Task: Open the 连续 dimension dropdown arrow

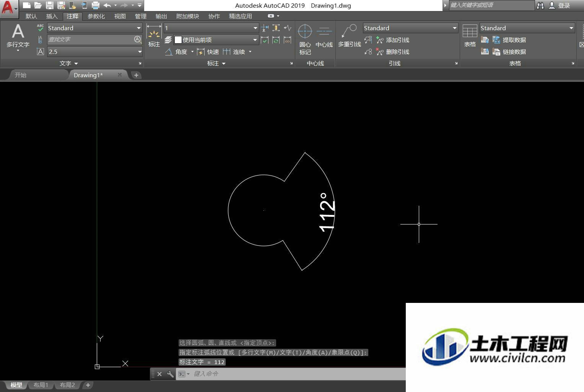Action: click(x=250, y=52)
